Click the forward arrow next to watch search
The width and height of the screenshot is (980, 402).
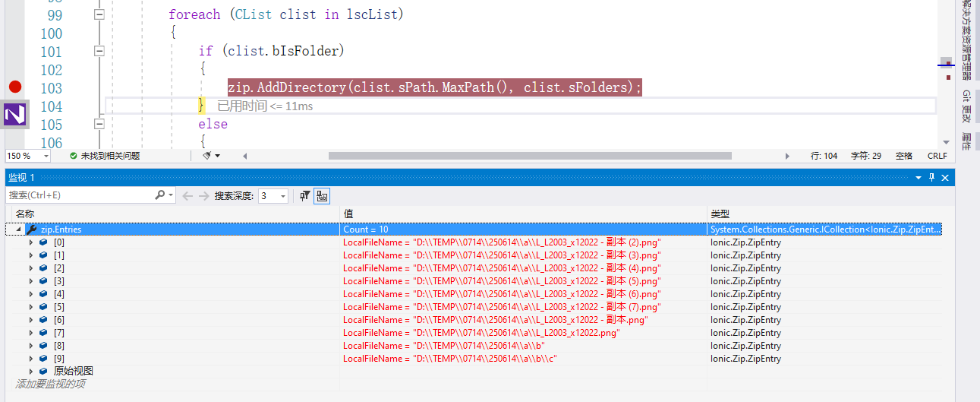pos(203,195)
